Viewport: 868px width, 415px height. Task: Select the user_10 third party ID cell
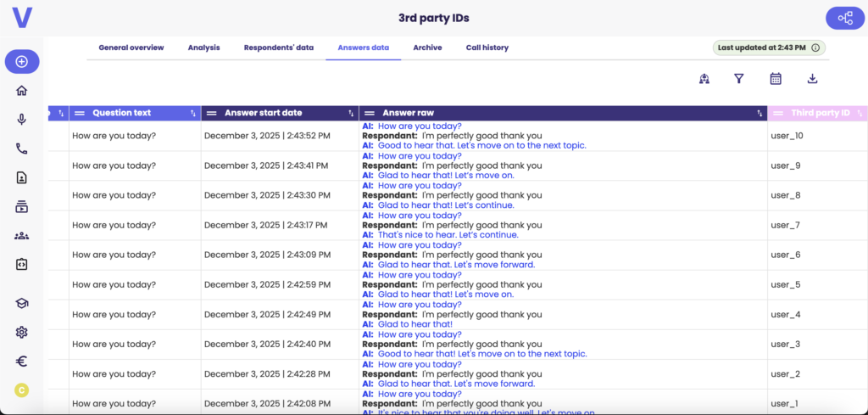(x=818, y=136)
